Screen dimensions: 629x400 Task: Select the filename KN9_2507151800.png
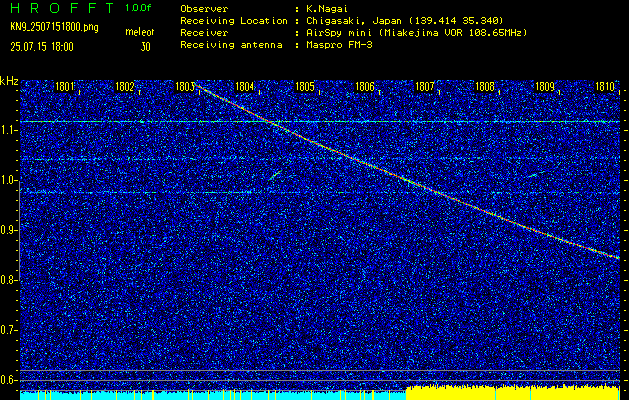(x=54, y=27)
